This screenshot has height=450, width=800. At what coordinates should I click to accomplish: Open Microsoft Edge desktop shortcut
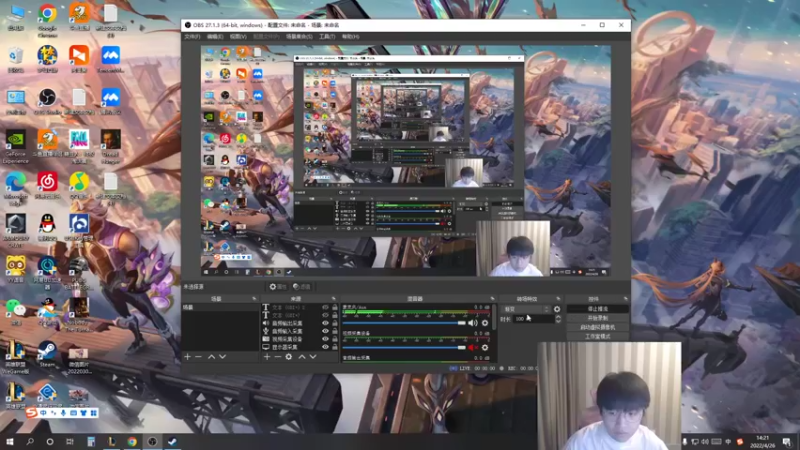15,189
